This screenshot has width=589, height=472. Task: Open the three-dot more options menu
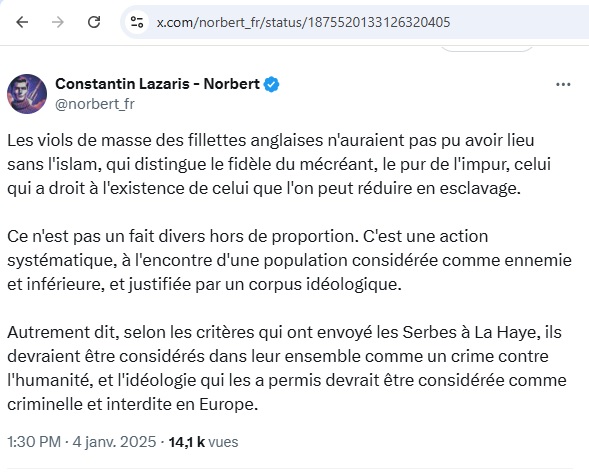click(563, 84)
